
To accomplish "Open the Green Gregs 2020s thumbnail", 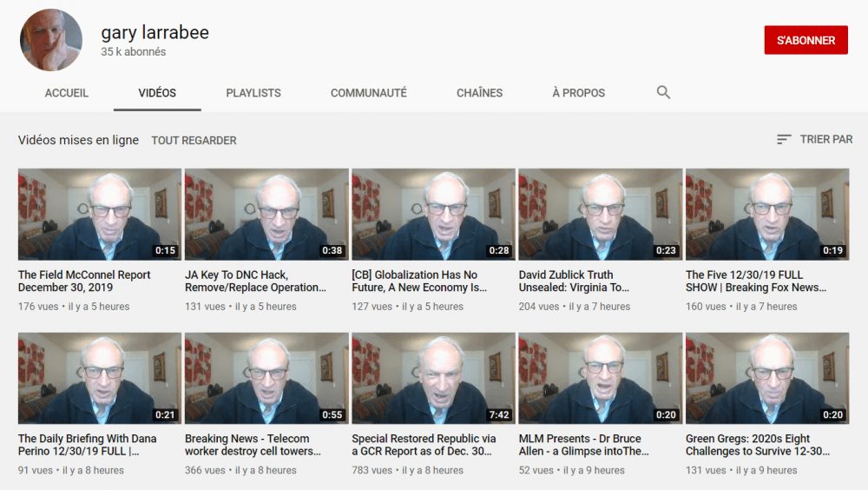I will pos(767,379).
